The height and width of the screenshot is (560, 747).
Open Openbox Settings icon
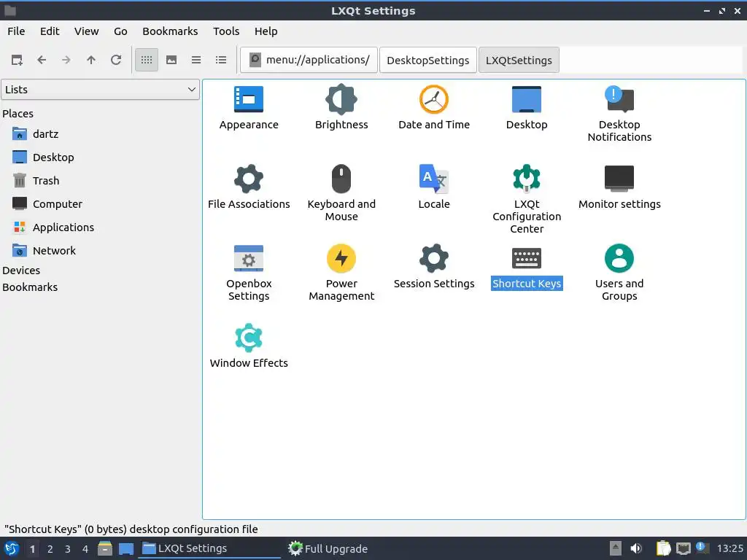click(x=249, y=258)
